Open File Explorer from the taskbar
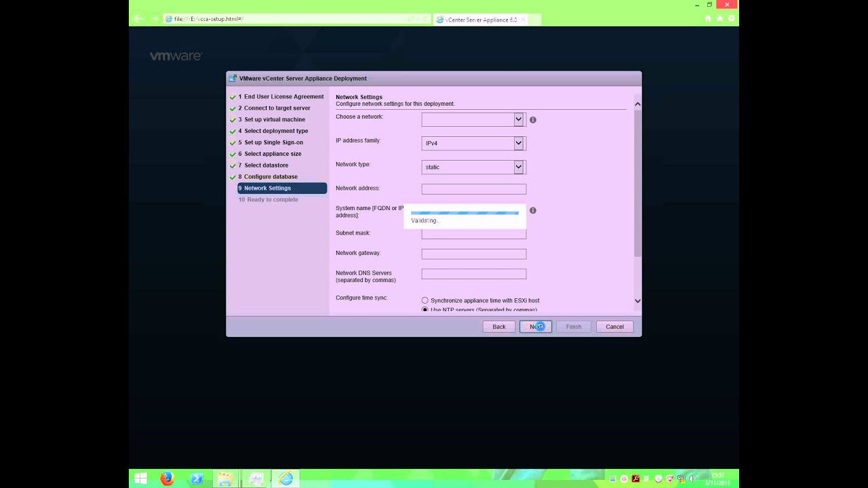 (226, 479)
